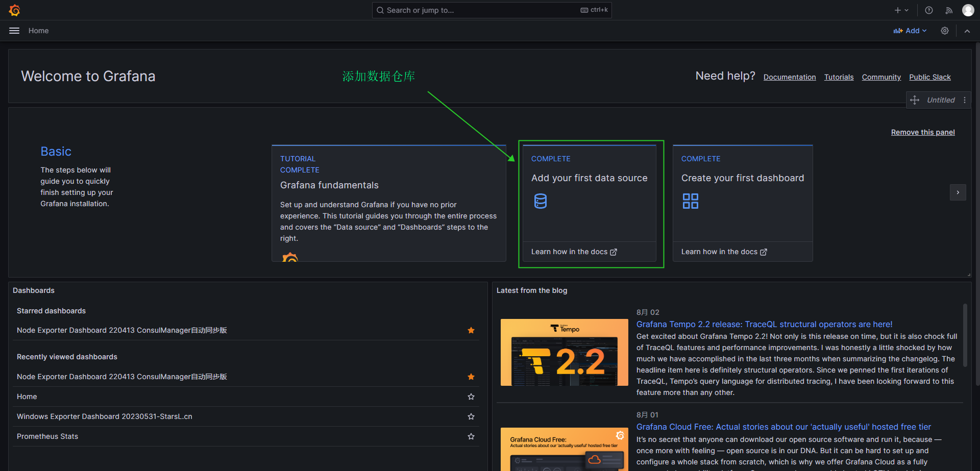Viewport: 980px width, 471px height.
Task: Unstar the starred Node Exporter Dashboard
Action: [x=471, y=331]
